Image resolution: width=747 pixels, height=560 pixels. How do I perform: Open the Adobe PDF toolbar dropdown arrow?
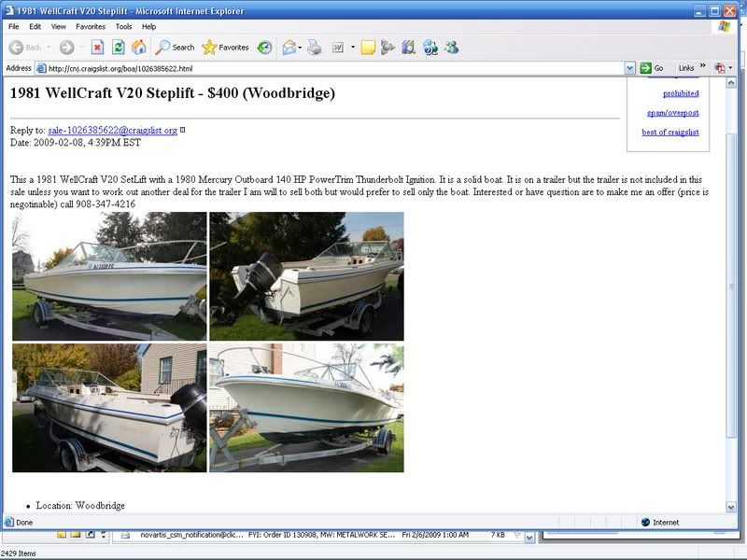click(x=730, y=68)
